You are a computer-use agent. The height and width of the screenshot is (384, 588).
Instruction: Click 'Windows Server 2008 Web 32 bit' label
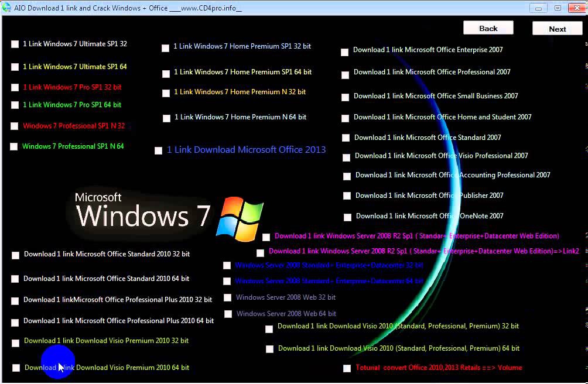coord(286,297)
